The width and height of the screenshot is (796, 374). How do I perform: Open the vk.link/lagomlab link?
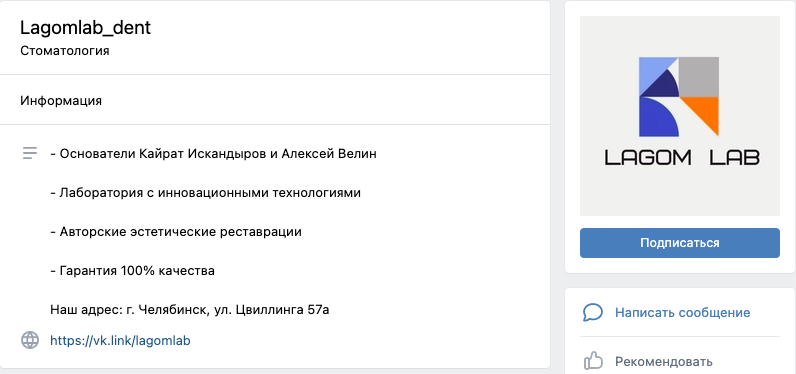click(x=120, y=341)
